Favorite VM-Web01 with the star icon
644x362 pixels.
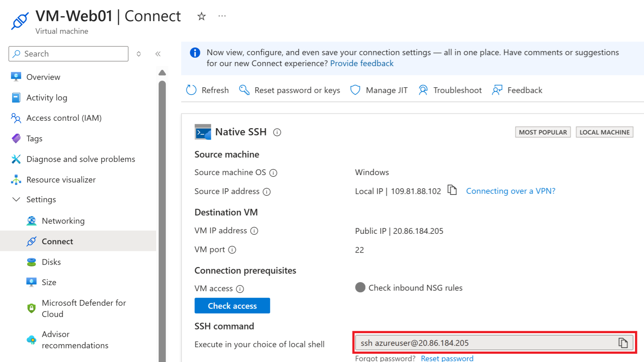point(201,16)
